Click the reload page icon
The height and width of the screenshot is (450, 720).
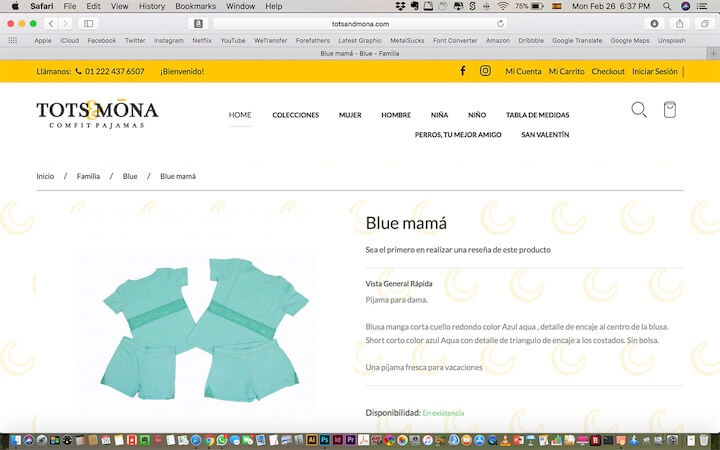[x=501, y=23]
